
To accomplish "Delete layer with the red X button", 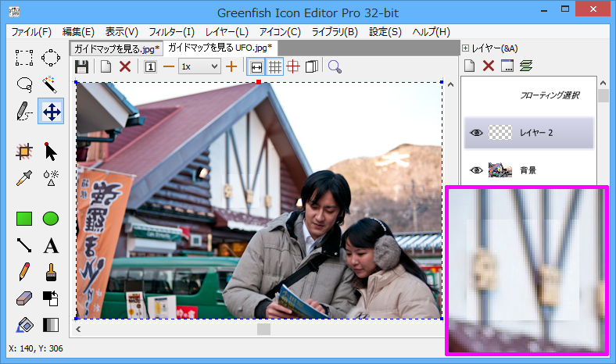I will tap(489, 66).
